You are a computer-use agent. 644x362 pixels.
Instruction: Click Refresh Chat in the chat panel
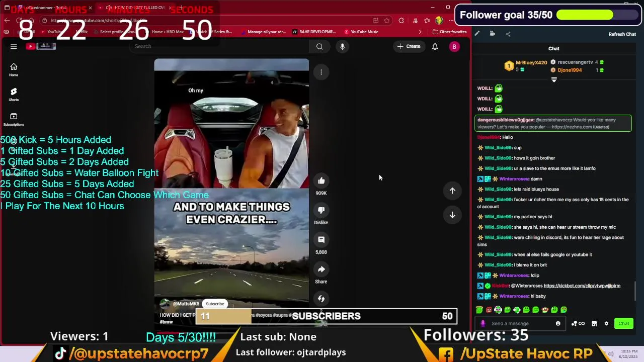tap(622, 34)
